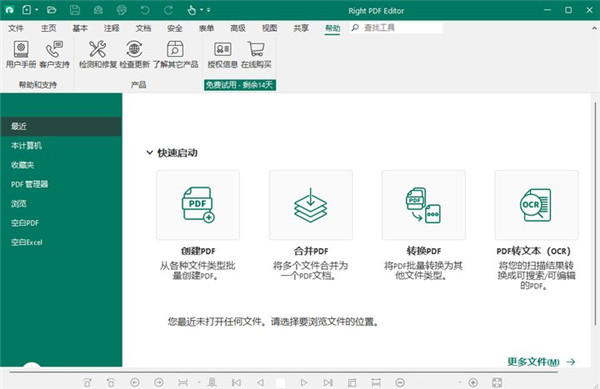Image resolution: width=600 pixels, height=389 pixels.
Task: Switch to the 视图 tab
Action: [269, 28]
